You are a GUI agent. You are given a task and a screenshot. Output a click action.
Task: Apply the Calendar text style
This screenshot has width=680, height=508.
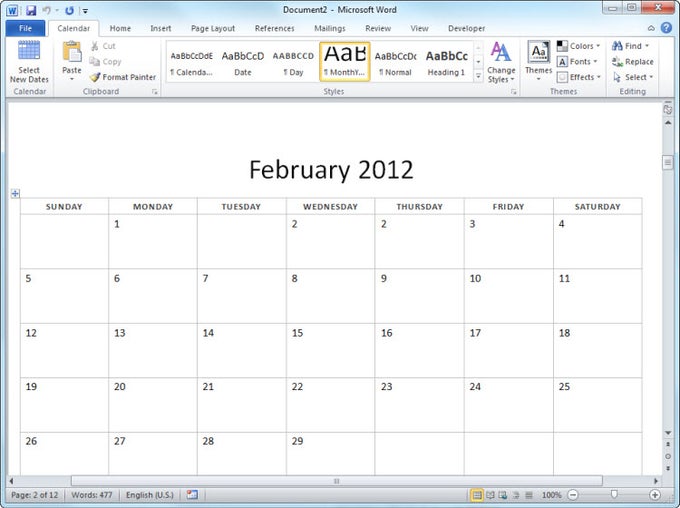[191, 62]
